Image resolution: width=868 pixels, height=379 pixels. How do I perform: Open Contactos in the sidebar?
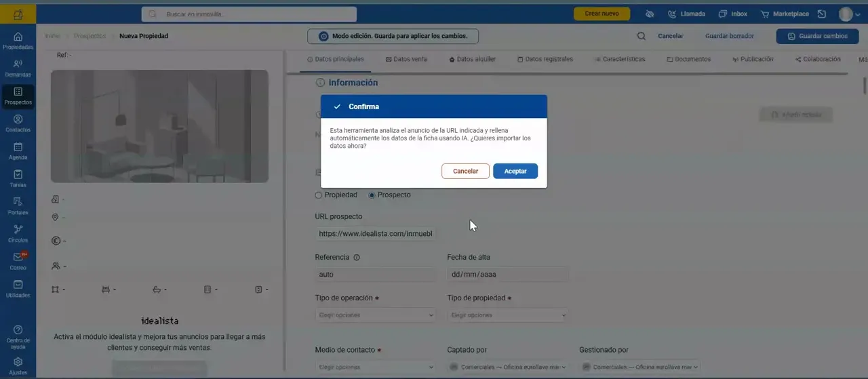18,123
